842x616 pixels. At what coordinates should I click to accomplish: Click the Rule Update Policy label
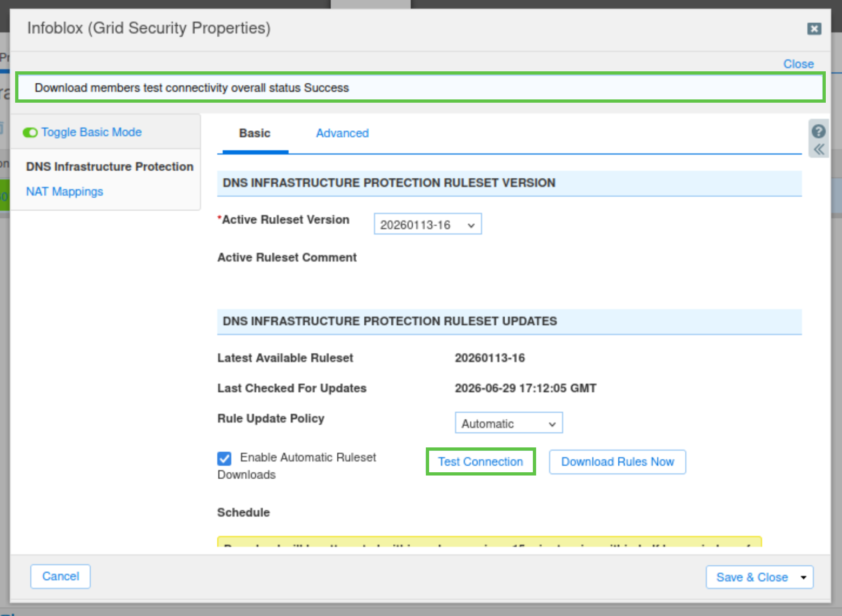coord(271,419)
